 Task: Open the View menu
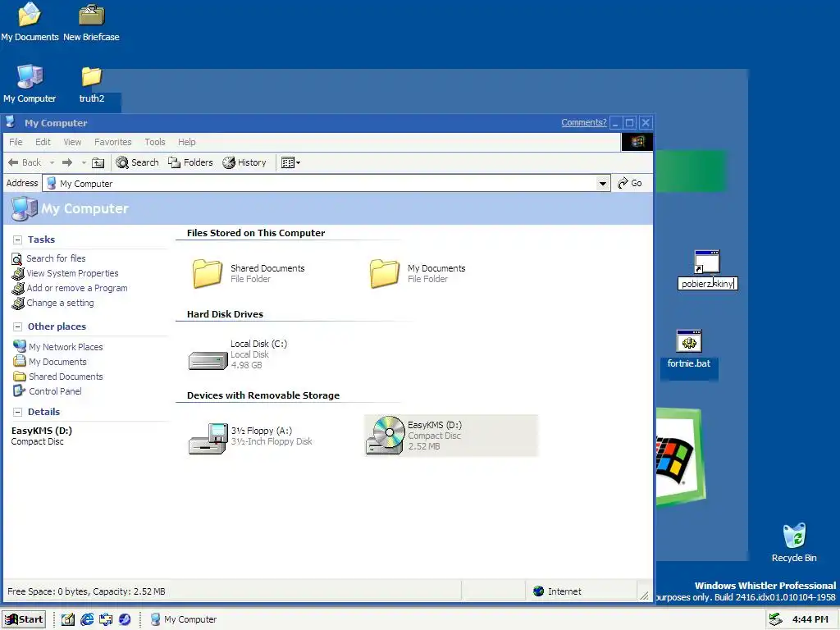click(72, 142)
